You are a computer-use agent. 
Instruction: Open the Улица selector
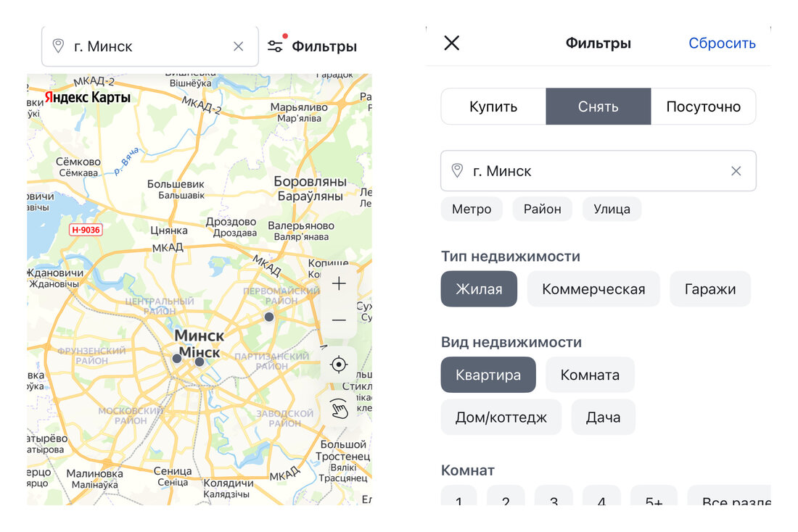[612, 209]
